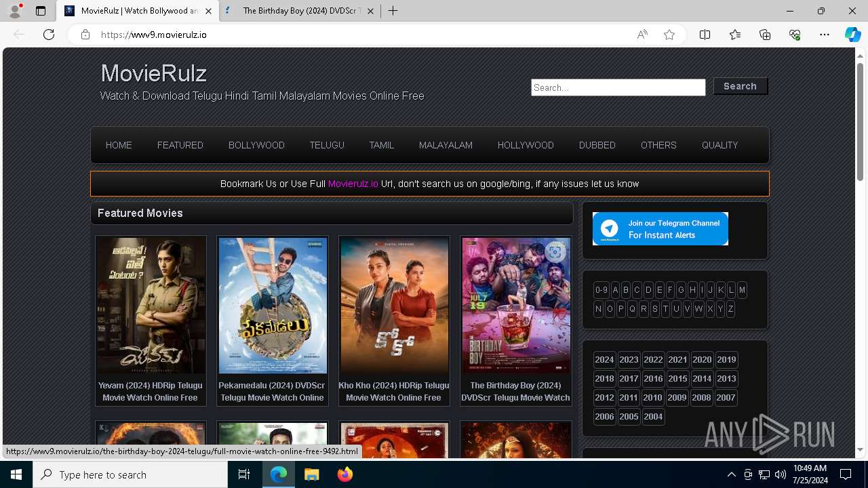The width and height of the screenshot is (868, 488).
Task: Open Microsoft Edge from taskbar
Action: [279, 474]
